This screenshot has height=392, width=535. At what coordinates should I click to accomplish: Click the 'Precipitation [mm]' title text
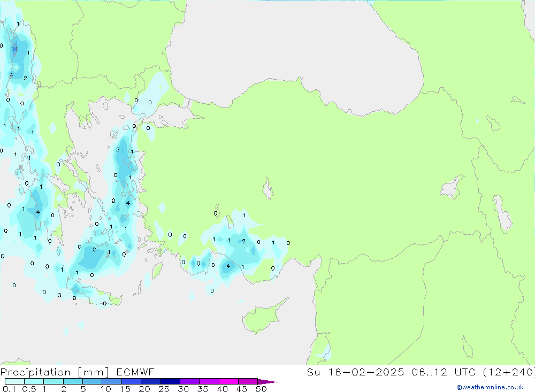[55, 372]
